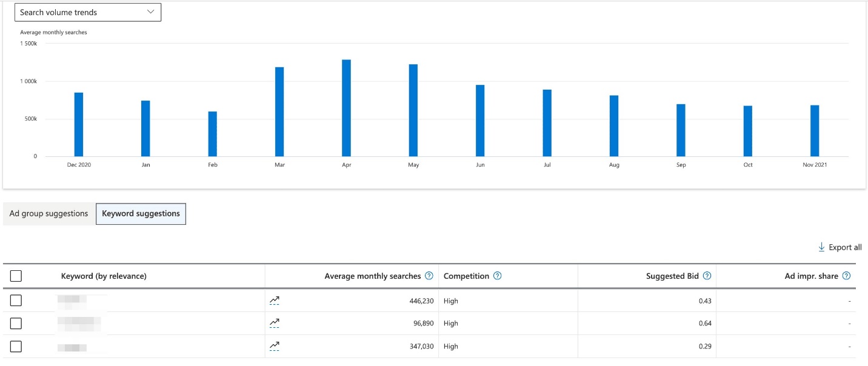Click help icon beside Ad impr. share

pyautogui.click(x=847, y=276)
